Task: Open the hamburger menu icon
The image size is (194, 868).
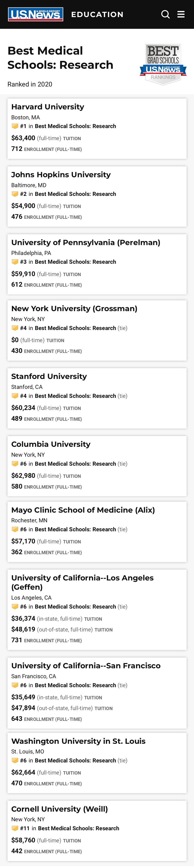Action: coord(181,14)
